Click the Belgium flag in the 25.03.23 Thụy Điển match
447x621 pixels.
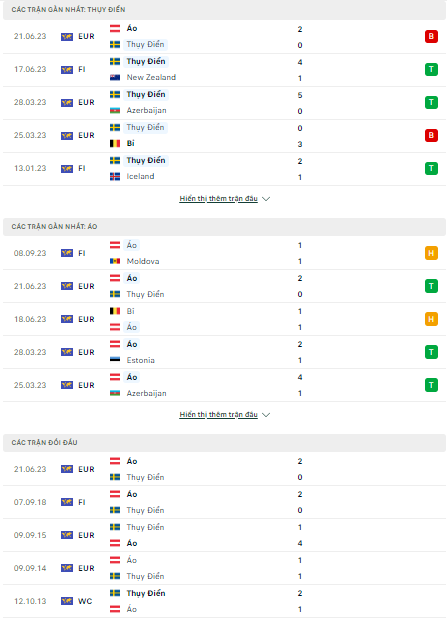click(115, 143)
